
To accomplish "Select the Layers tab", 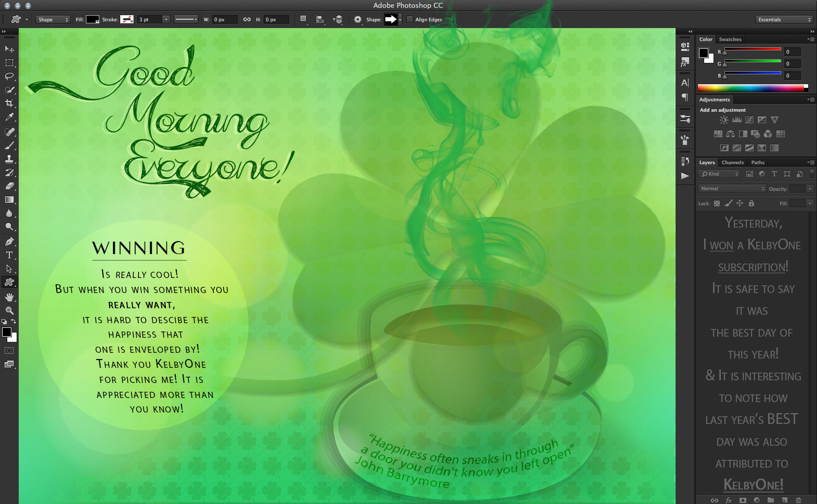I will 707,163.
